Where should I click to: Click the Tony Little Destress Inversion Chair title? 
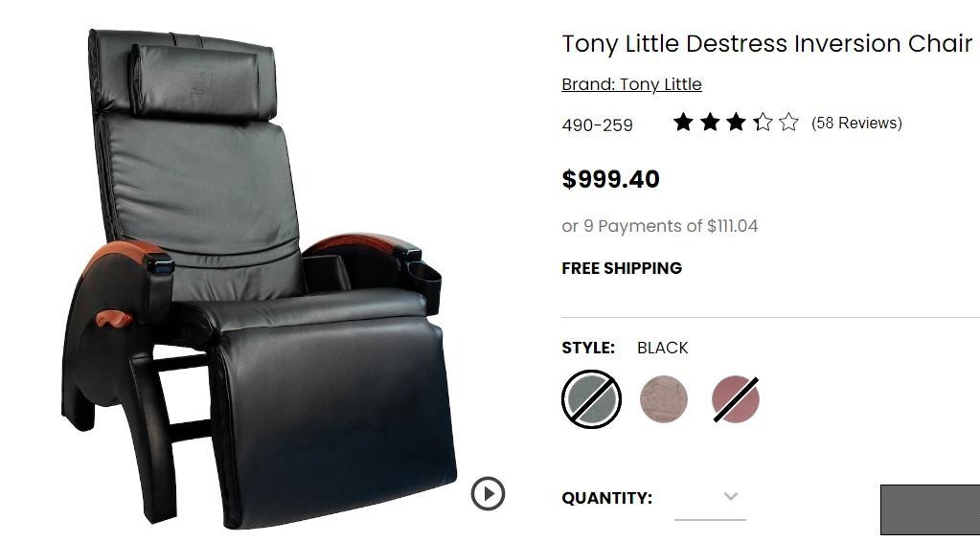tap(767, 44)
